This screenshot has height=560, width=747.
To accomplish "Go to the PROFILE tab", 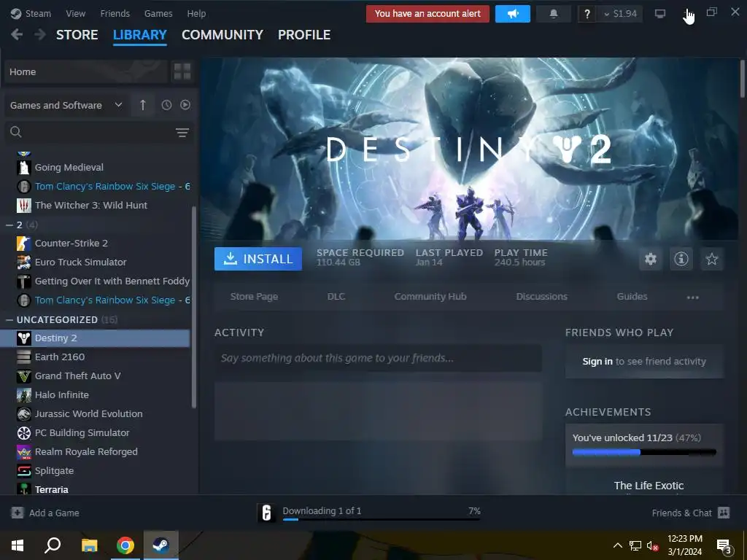I will pos(304,35).
